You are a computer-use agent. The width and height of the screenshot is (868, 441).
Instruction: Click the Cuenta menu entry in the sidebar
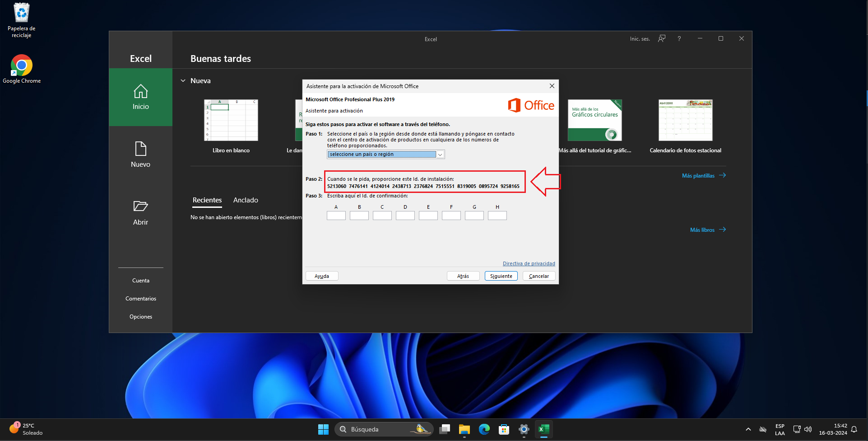pyautogui.click(x=140, y=280)
